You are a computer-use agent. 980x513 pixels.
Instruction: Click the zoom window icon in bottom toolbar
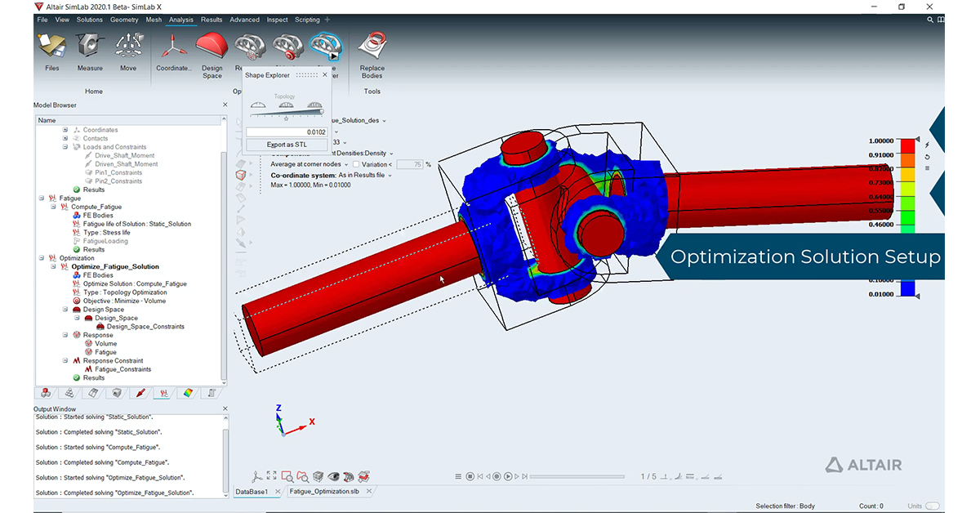point(287,476)
